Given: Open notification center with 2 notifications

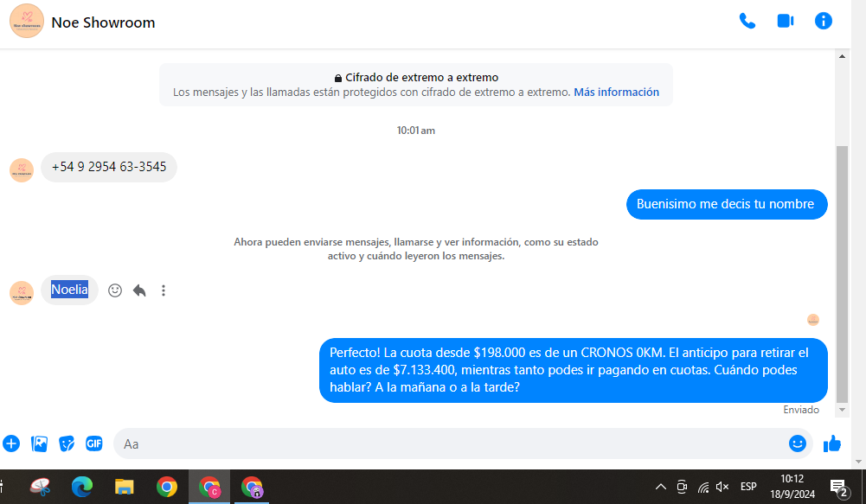Looking at the screenshot, I should (x=840, y=488).
